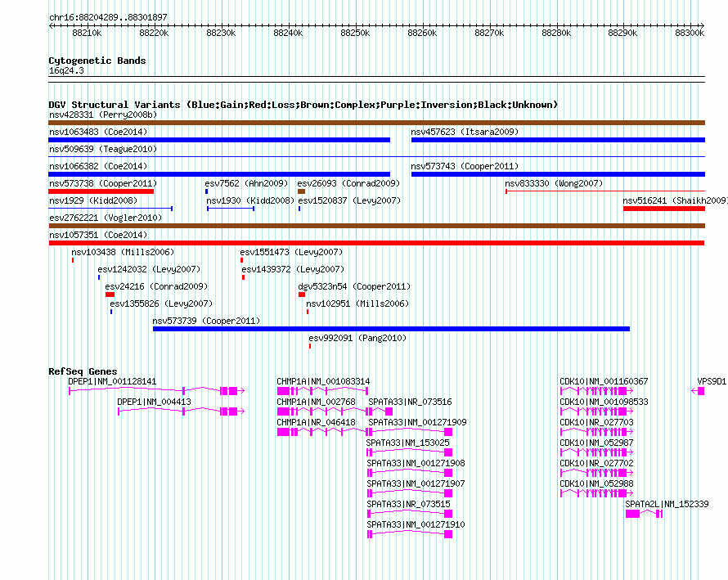
Task: Open nsv573743 (Cooper2011) label
Action: point(465,166)
